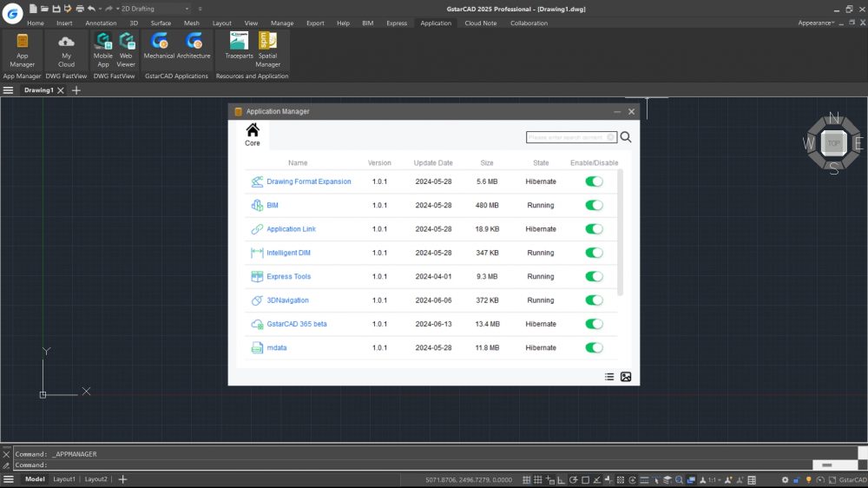Click the Drawing Format Expansion link
This screenshot has height=488, width=868.
pyautogui.click(x=308, y=182)
